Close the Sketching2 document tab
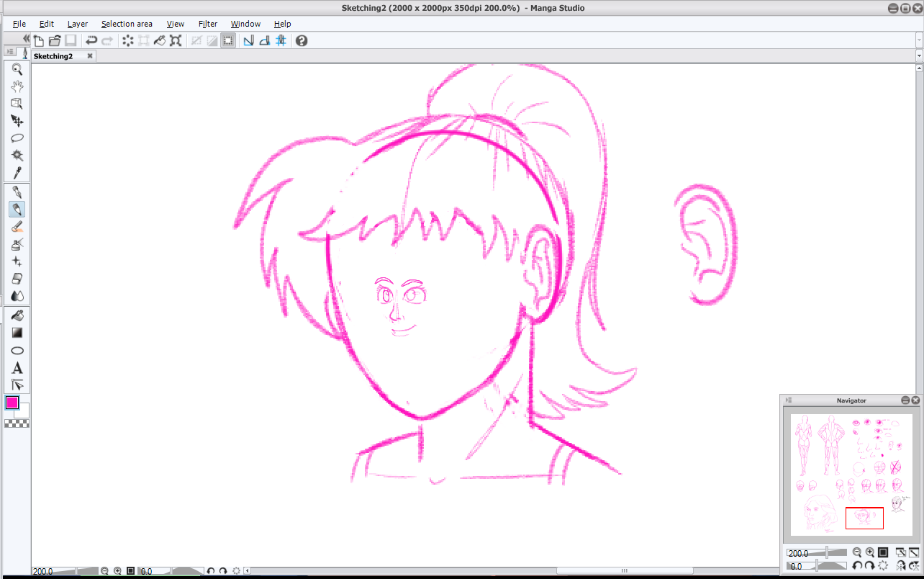Screen dimensions: 924x579 tap(90, 55)
